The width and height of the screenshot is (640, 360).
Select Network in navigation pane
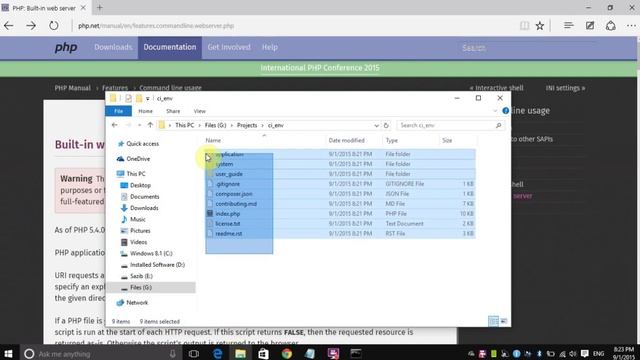137,303
